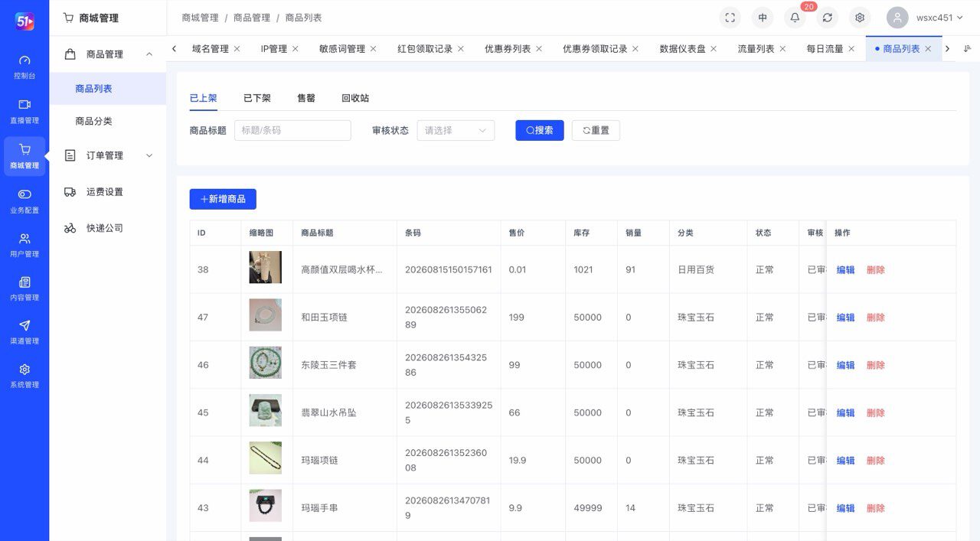Click the refresh icon in header
Image resolution: width=980 pixels, height=541 pixels.
point(827,18)
